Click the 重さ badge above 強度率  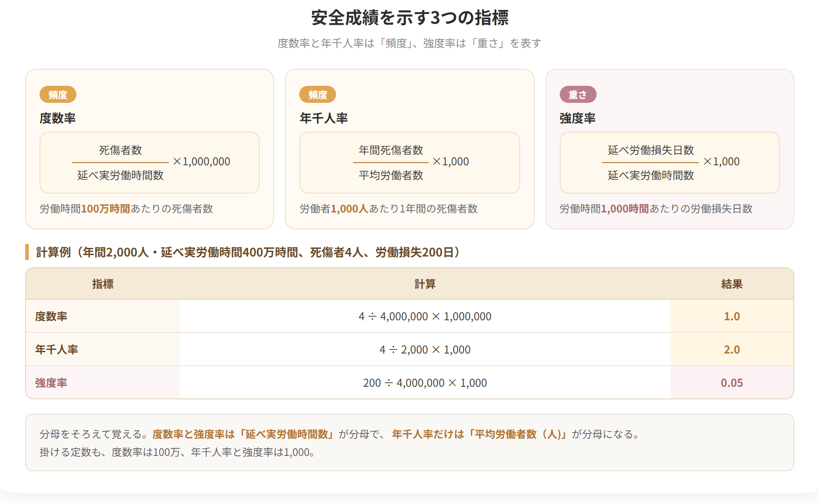point(578,94)
